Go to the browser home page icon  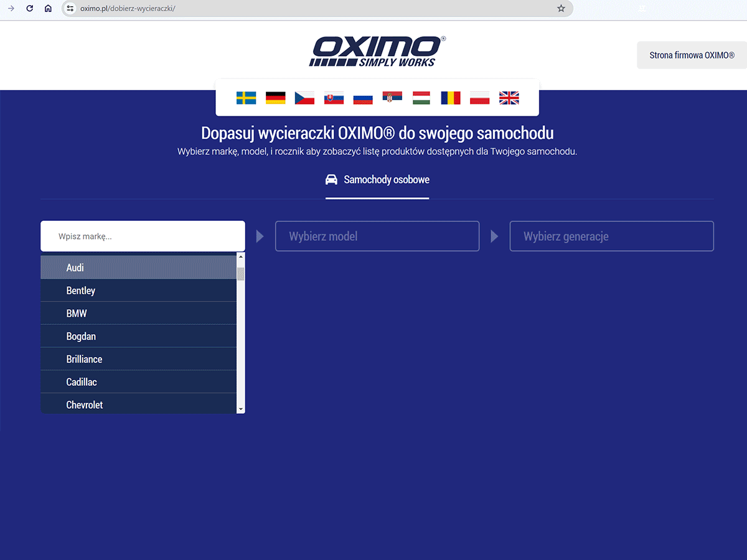[x=48, y=9]
